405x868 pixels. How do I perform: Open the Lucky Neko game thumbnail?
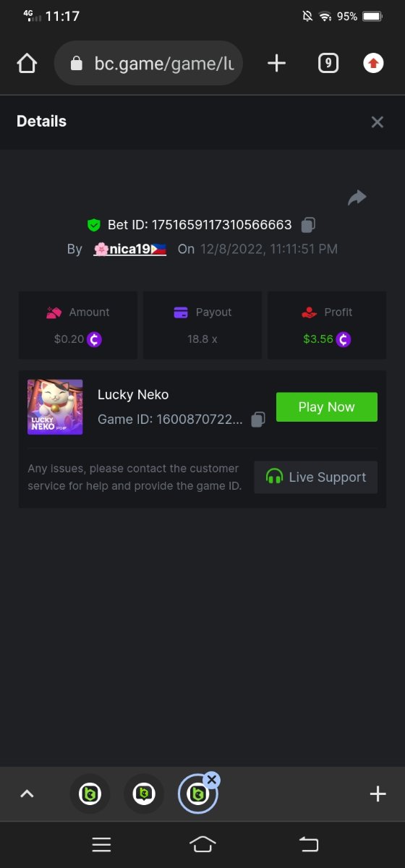pyautogui.click(x=55, y=407)
